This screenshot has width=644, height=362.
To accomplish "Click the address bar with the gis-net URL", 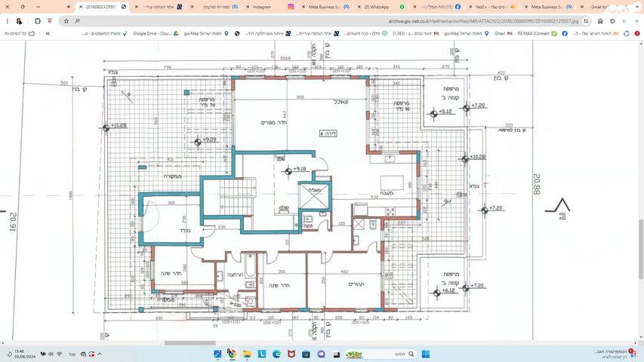I will tap(483, 21).
